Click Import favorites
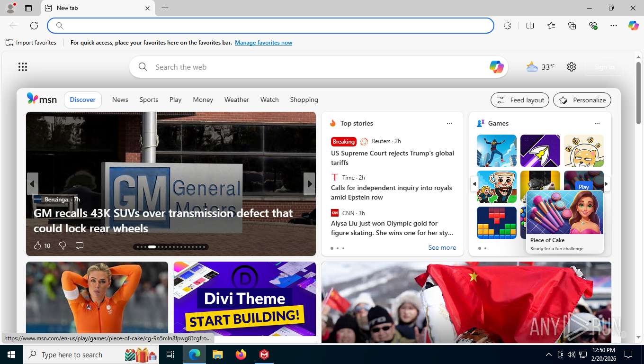This screenshot has height=364, width=644. [x=31, y=43]
